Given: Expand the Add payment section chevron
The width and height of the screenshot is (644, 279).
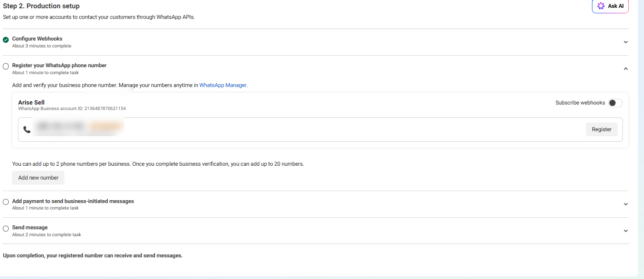Looking at the screenshot, I should tap(626, 204).
